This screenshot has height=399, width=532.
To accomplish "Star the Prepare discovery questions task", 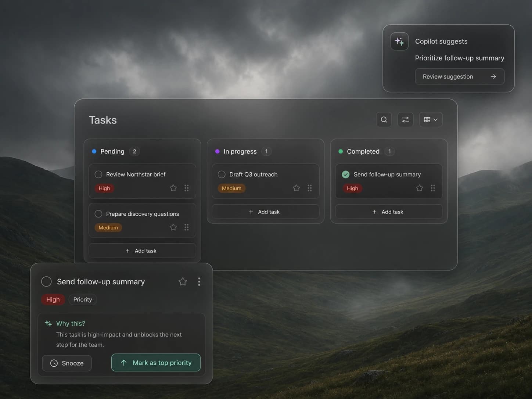I will (173, 227).
